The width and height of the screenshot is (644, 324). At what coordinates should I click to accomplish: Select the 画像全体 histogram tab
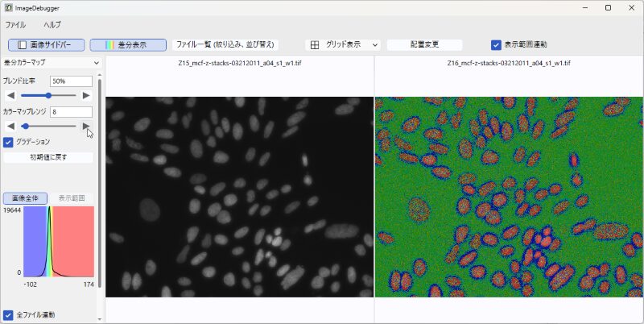pyautogui.click(x=25, y=198)
